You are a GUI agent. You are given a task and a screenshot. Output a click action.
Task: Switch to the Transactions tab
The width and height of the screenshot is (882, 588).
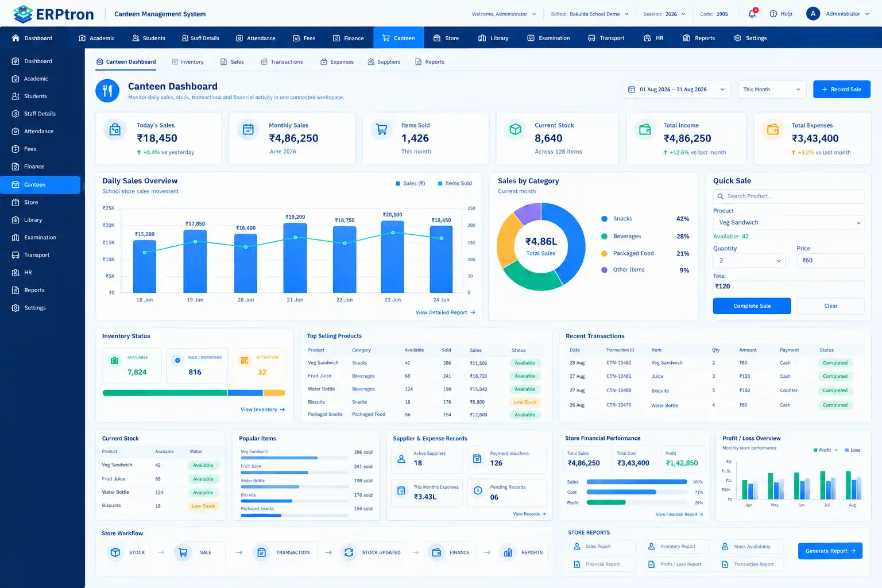pyautogui.click(x=282, y=62)
